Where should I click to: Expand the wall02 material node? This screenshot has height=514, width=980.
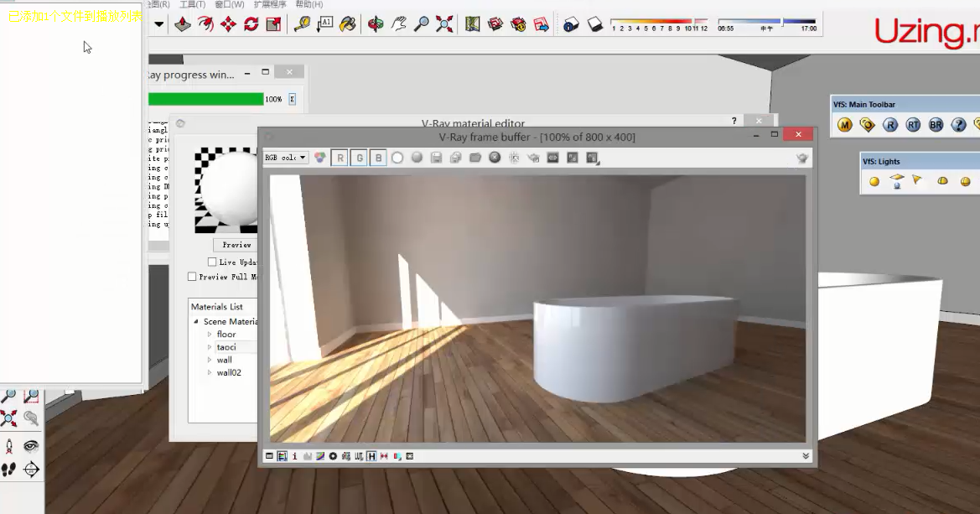(210, 373)
